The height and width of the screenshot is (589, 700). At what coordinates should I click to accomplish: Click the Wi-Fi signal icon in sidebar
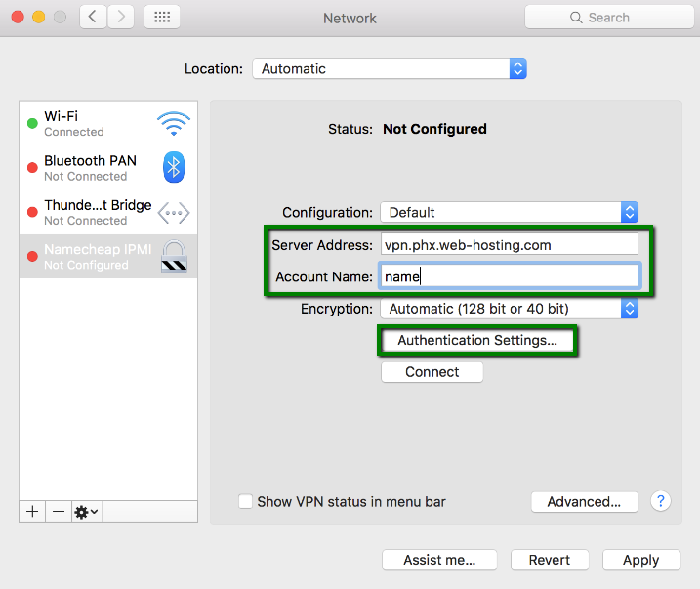click(174, 123)
